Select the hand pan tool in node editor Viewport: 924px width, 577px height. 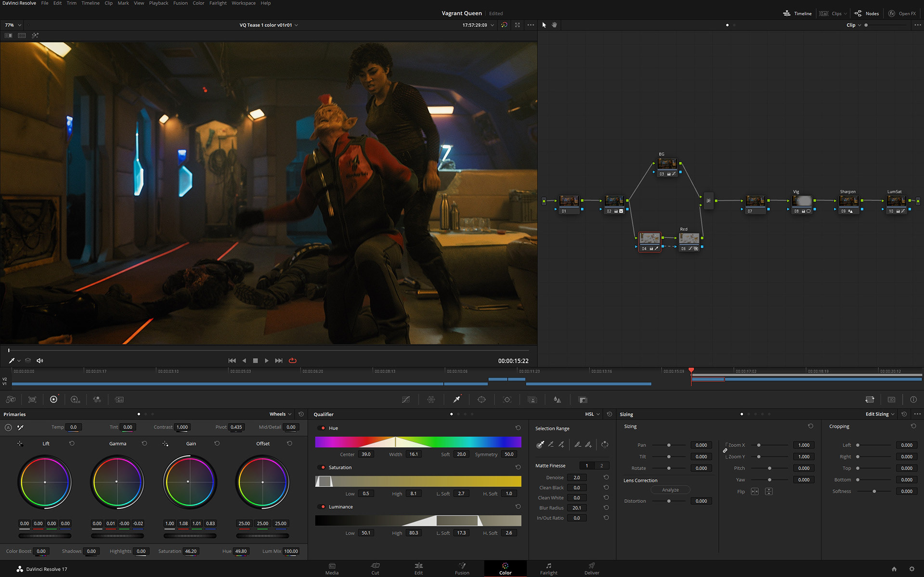tap(554, 25)
